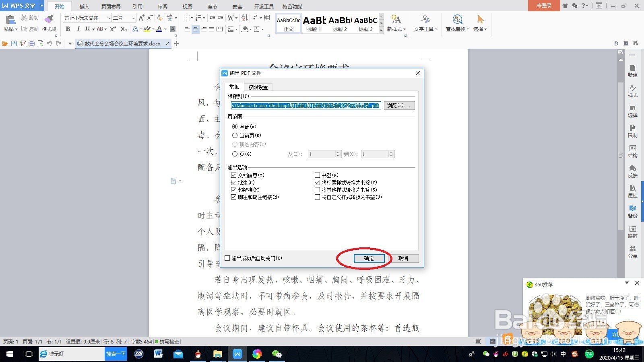The height and width of the screenshot is (362, 644).
Task: Uncheck 脚注和尾注链接(N) checkbox
Action: [233, 197]
